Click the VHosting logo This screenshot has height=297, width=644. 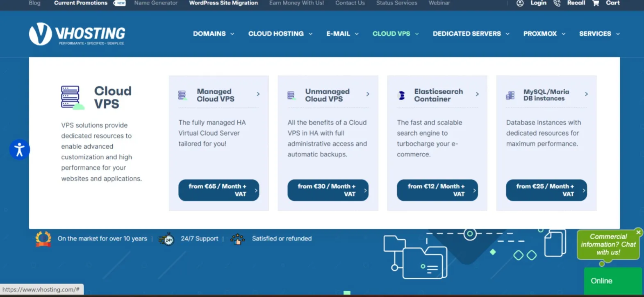[77, 34]
